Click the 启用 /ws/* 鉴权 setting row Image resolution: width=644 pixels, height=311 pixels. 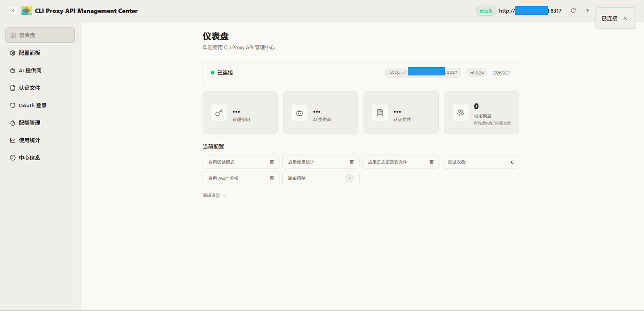pyautogui.click(x=241, y=178)
